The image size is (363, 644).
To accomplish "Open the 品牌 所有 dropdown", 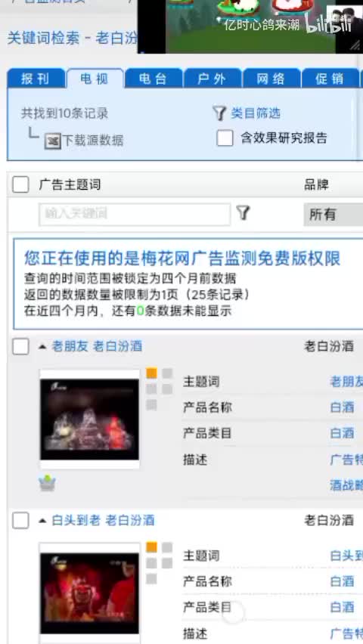I will (333, 214).
